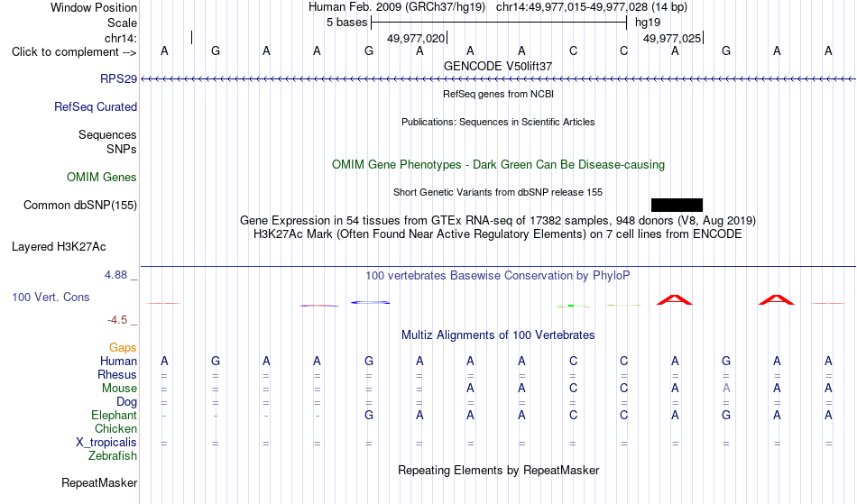Select the black dbSNP variant block
Viewport: 857px width, 504px height.
coord(677,206)
